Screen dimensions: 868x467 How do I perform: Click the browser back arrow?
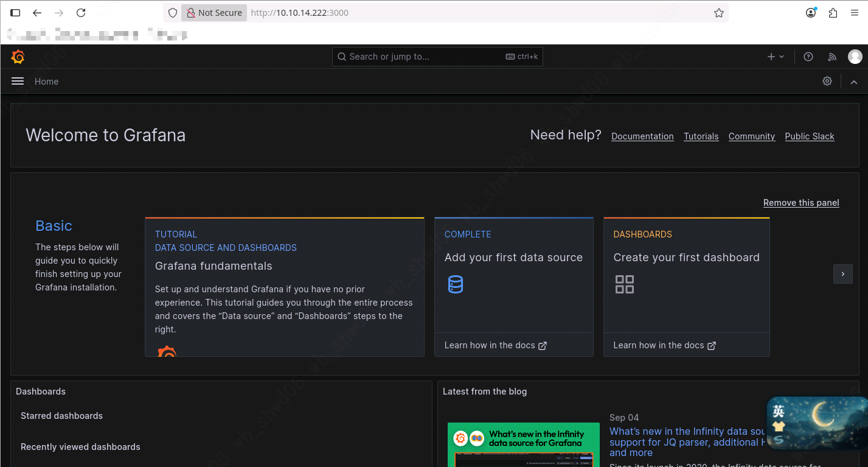pos(37,13)
